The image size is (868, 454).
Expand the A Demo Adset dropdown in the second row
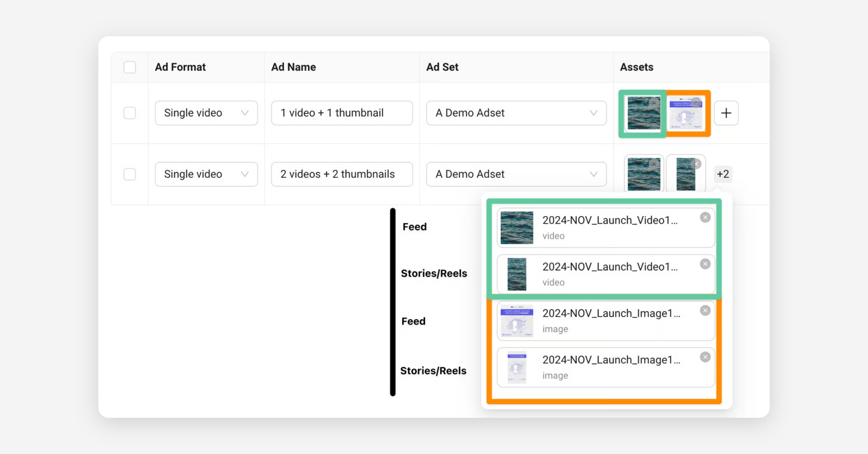point(516,174)
